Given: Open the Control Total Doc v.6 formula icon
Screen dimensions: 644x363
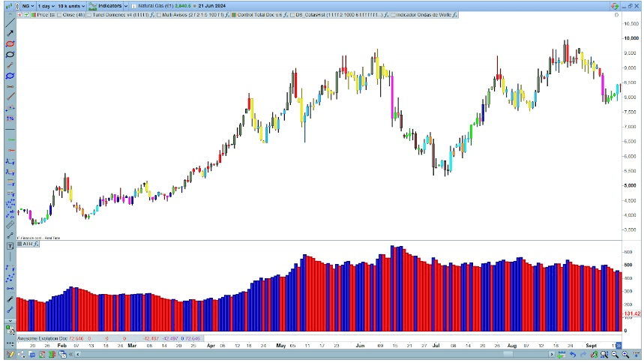Looking at the screenshot, I should click(286, 15).
